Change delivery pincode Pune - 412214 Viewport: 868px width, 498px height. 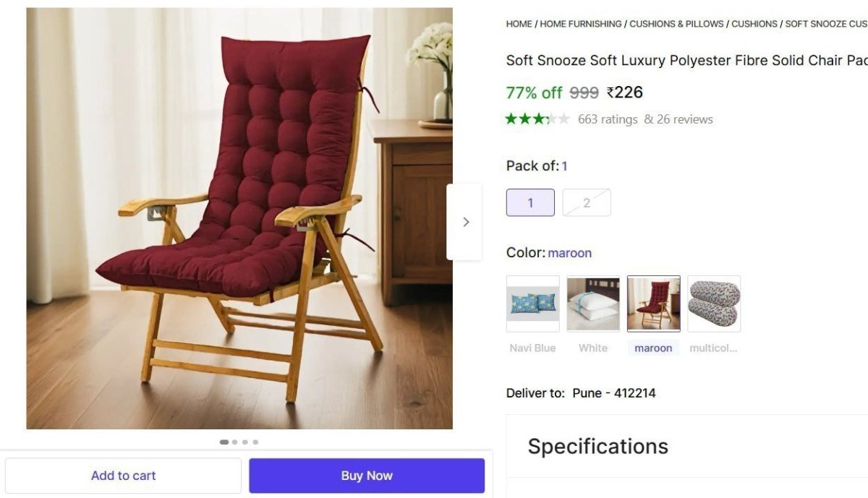[614, 393]
